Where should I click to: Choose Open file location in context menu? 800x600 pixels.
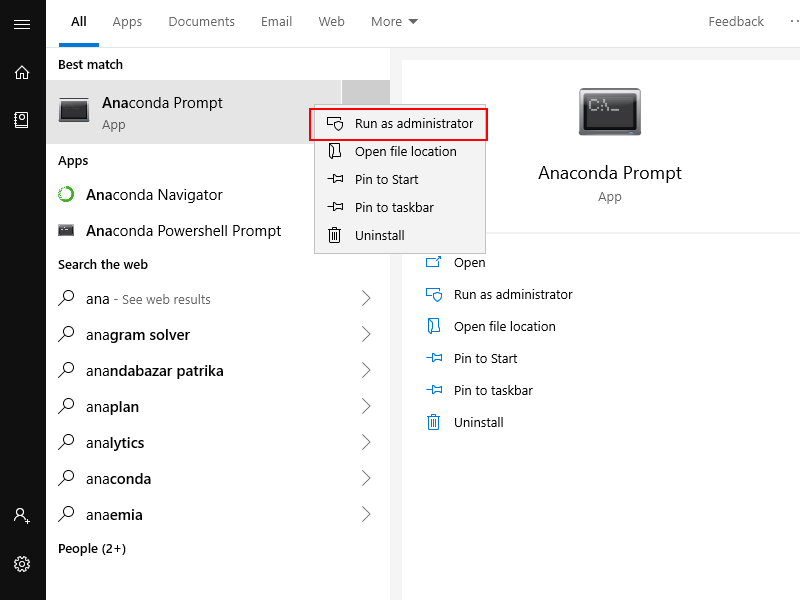tap(399, 152)
